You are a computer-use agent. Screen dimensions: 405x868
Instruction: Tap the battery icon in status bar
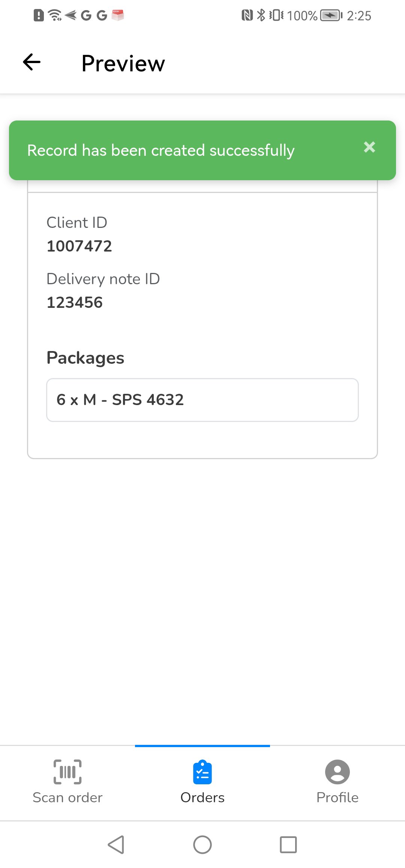coord(331,15)
